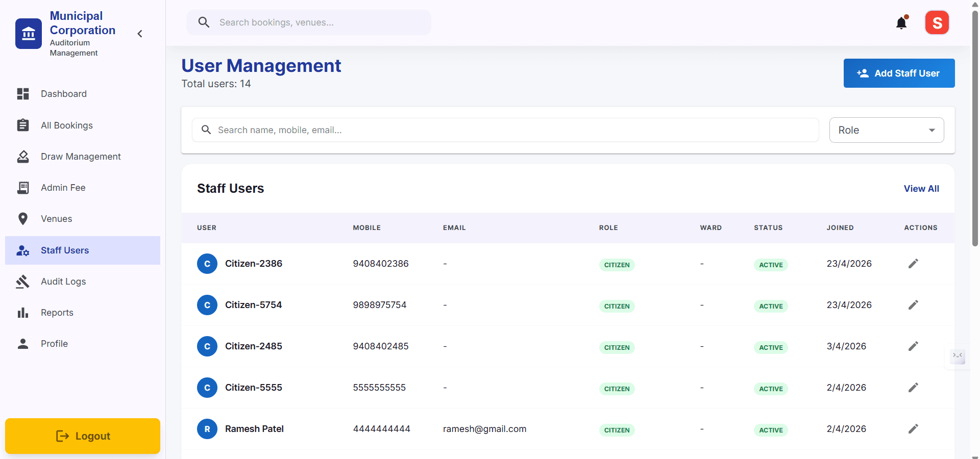
Task: Click the collapse widget at the right edge
Action: coord(958,355)
